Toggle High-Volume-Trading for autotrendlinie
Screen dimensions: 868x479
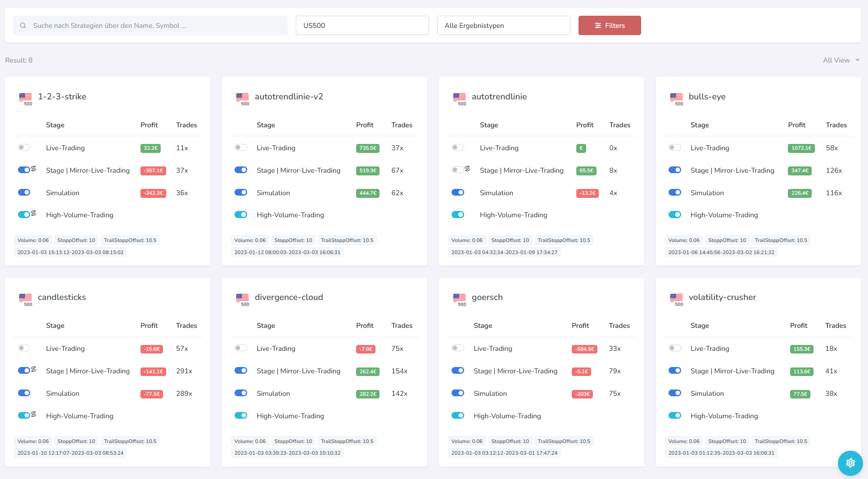point(458,215)
